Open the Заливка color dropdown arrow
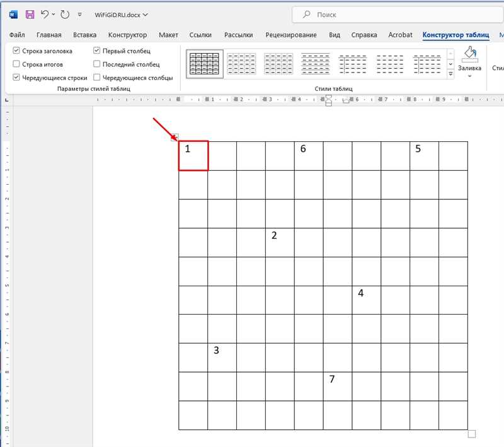This screenshot has width=504, height=447. (x=469, y=76)
